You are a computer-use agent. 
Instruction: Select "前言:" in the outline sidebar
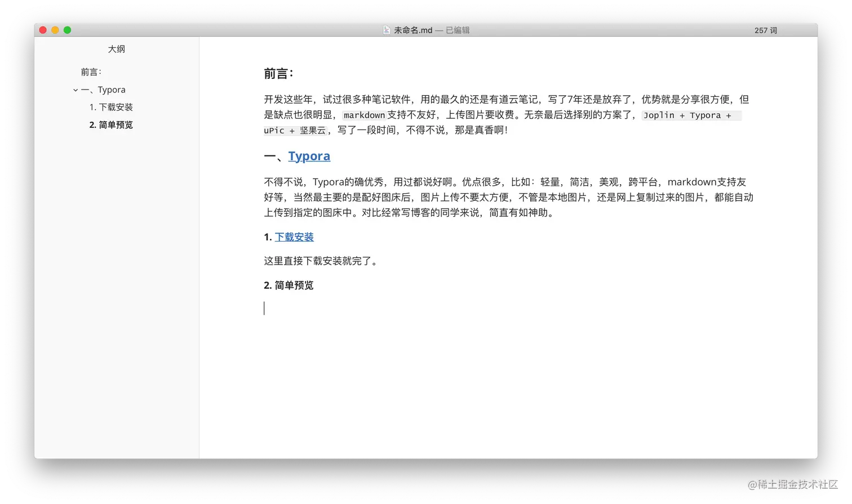click(x=91, y=72)
